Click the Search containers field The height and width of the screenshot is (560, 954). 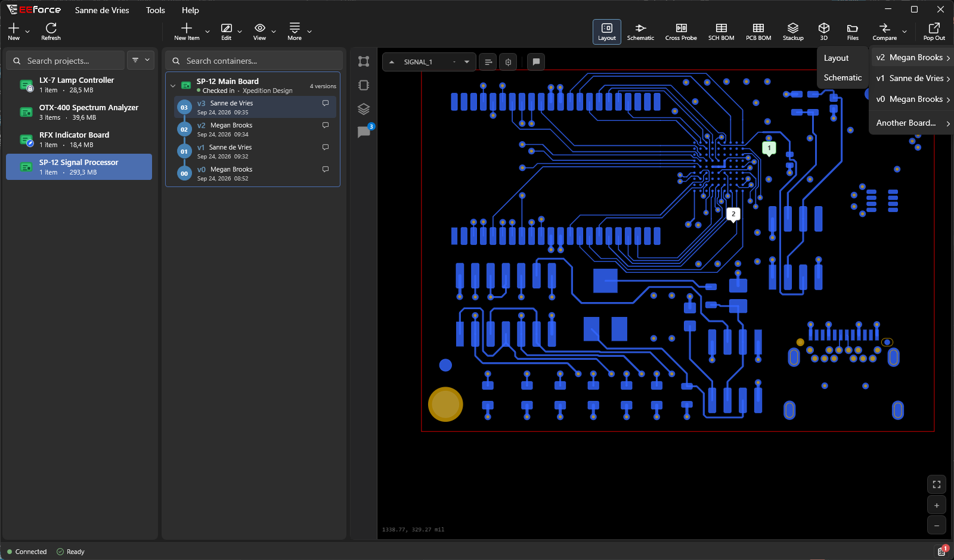click(254, 61)
